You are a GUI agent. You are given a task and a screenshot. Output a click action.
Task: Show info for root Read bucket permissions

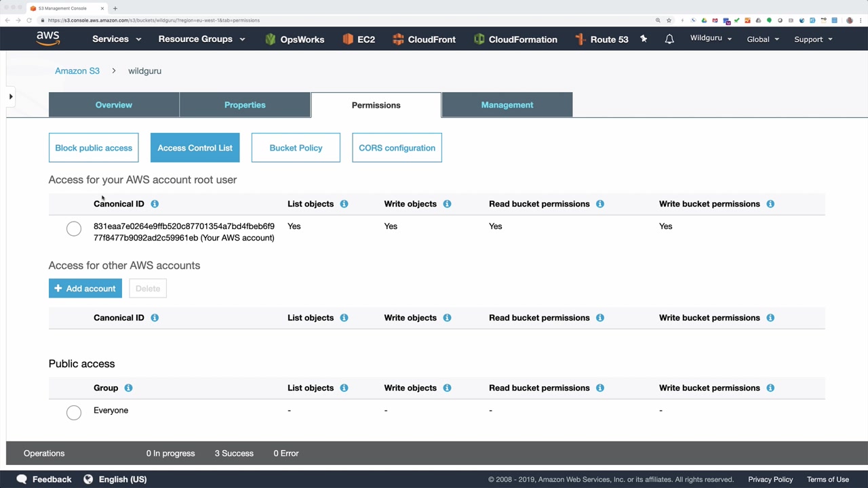pos(600,204)
